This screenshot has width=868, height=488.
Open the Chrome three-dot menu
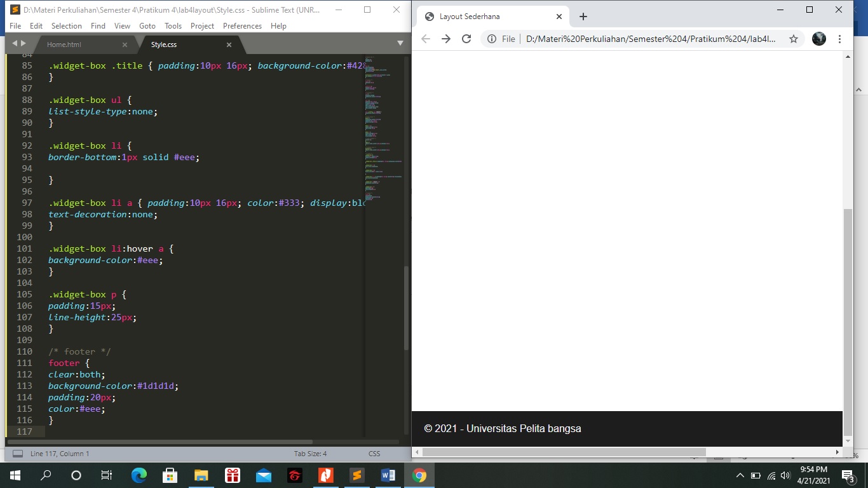(840, 39)
